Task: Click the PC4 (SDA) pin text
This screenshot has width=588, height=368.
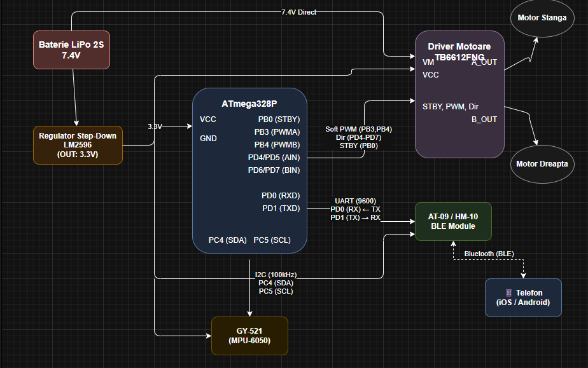Action: point(228,240)
